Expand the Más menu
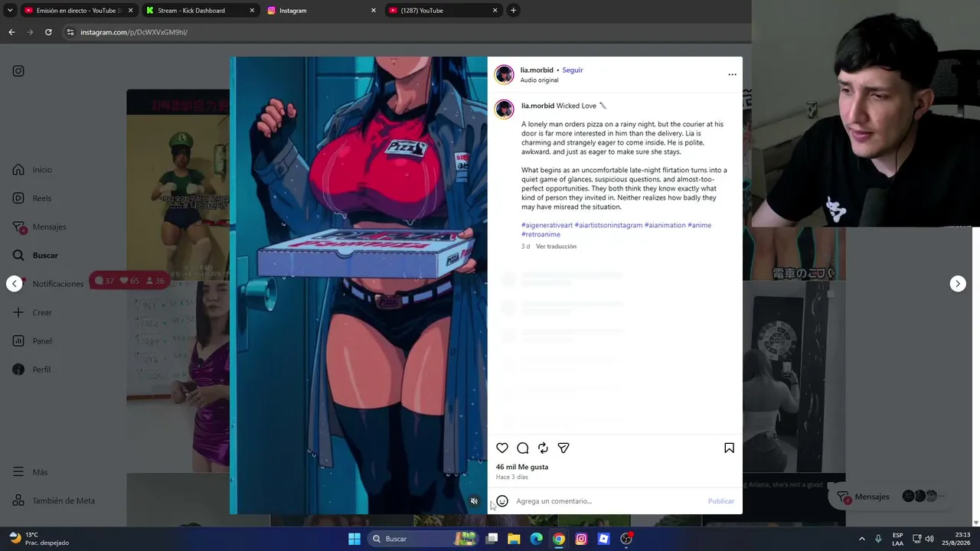Image resolution: width=980 pixels, height=551 pixels. click(30, 472)
